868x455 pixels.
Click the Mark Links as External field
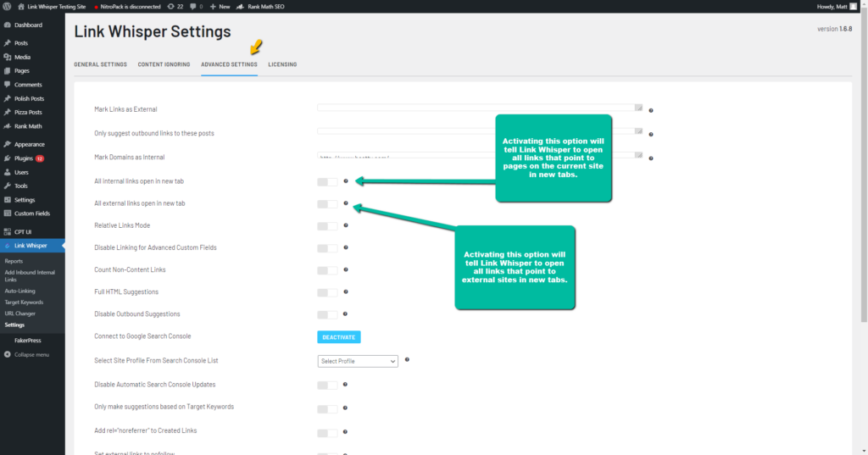480,108
